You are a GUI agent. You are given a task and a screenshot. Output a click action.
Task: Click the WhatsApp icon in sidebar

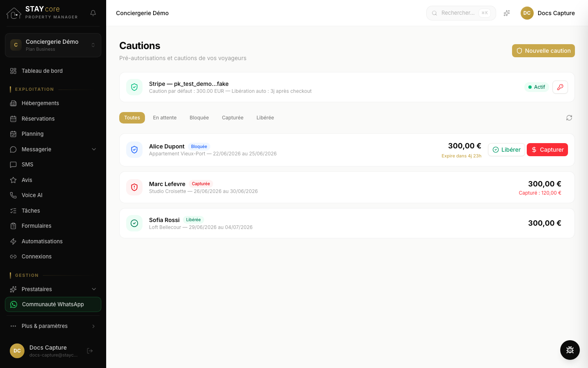pos(14,305)
